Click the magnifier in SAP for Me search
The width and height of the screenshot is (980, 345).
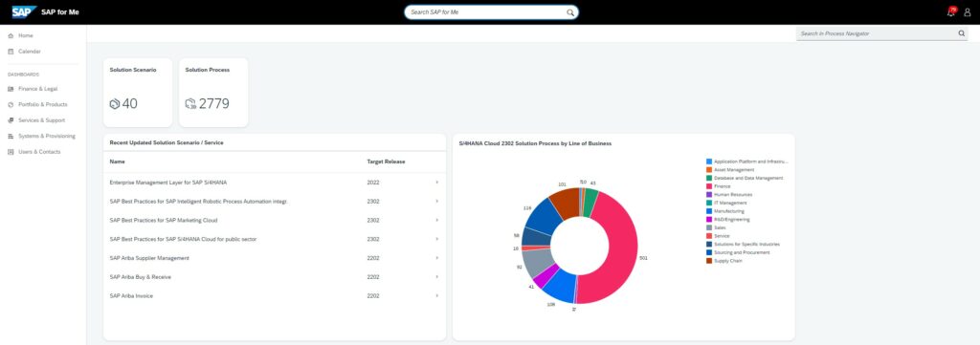tap(570, 12)
